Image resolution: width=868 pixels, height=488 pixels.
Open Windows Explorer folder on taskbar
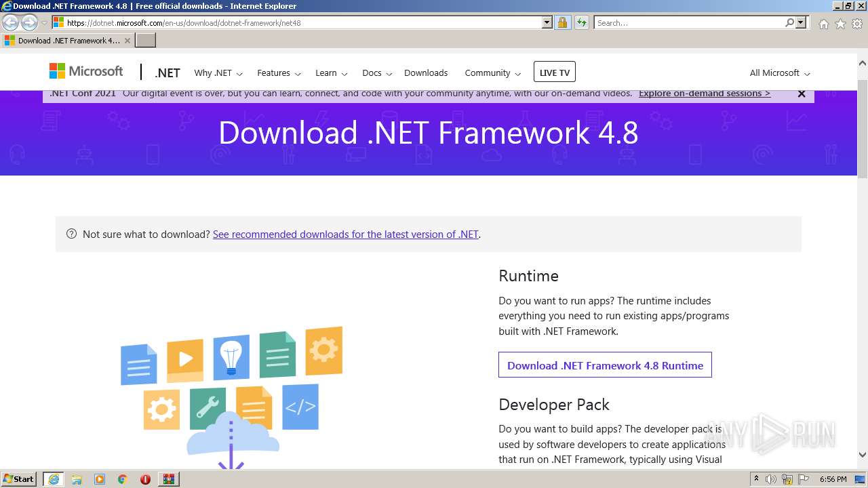pyautogui.click(x=77, y=479)
